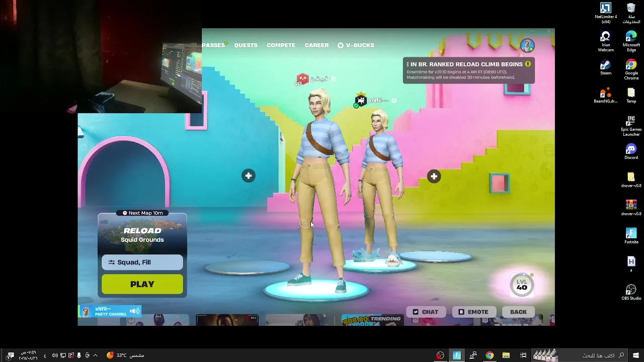The height and width of the screenshot is (362, 644).
Task: Launch Microsoft Edge desktop shortcut
Action: pyautogui.click(x=631, y=42)
